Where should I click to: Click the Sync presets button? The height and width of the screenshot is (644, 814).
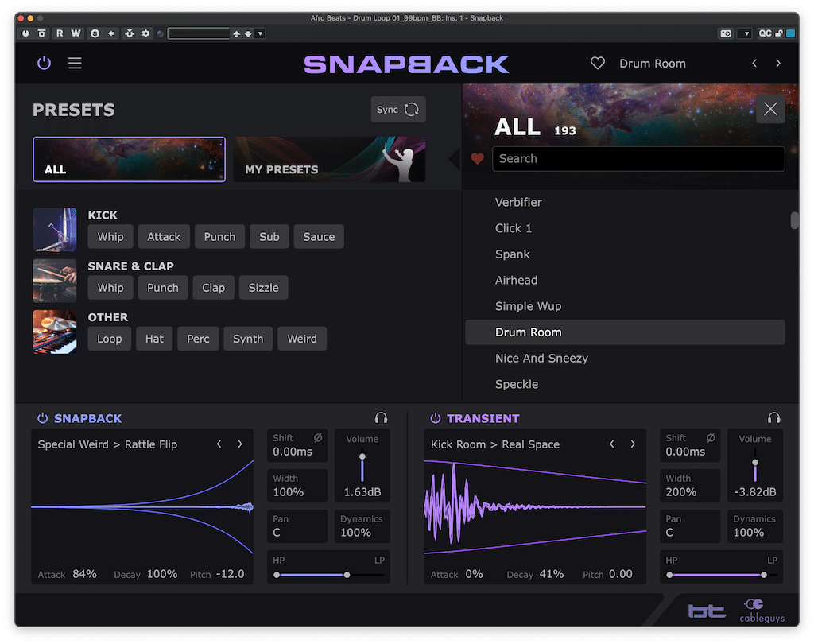398,110
